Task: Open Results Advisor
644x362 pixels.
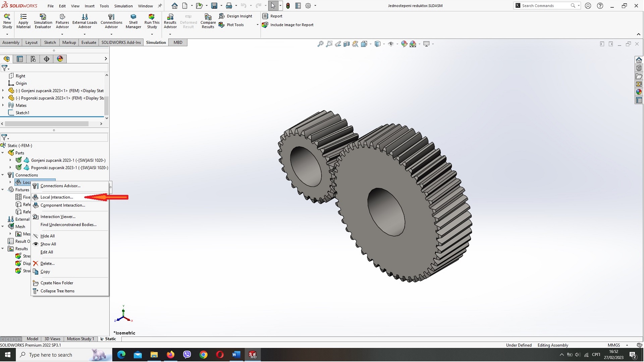Action: [170, 21]
